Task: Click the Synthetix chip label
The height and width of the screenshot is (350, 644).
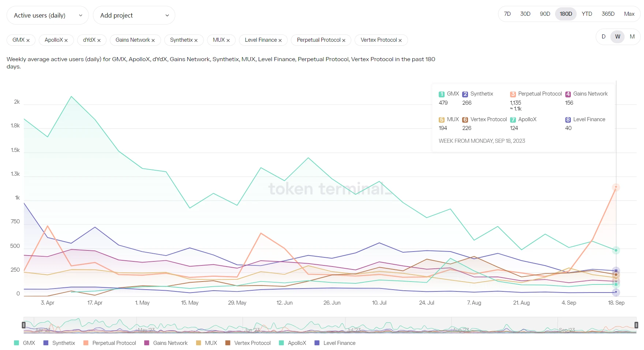Action: tap(181, 40)
